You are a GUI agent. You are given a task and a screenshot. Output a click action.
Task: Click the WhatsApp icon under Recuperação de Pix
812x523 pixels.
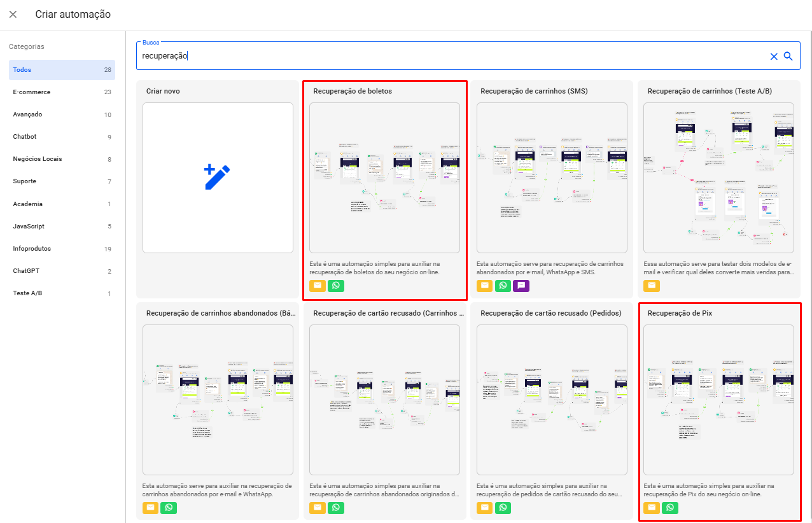tap(670, 508)
